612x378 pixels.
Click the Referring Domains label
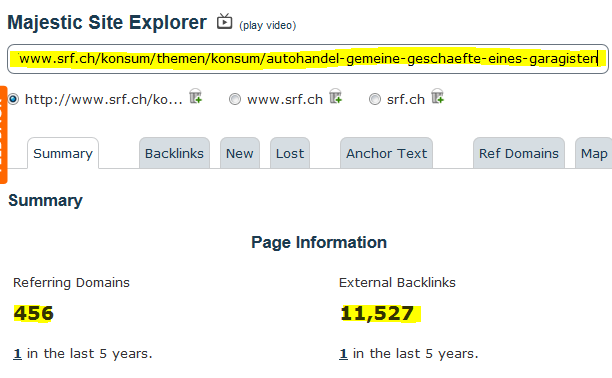click(x=71, y=283)
